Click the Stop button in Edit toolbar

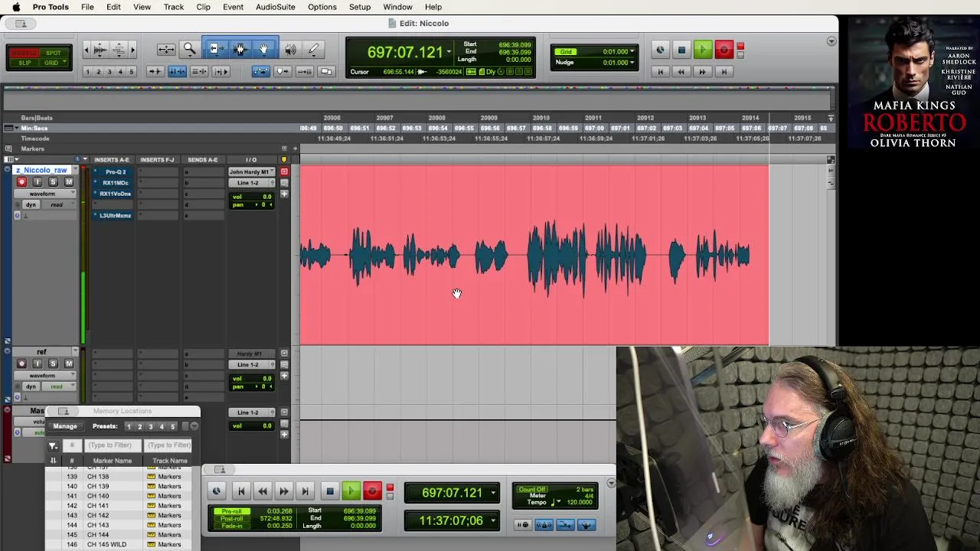[x=681, y=51]
